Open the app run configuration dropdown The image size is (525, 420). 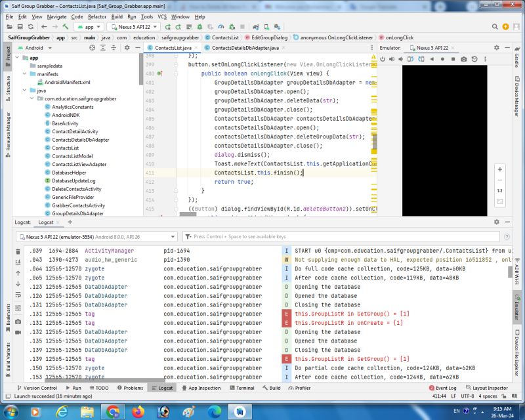(89, 28)
